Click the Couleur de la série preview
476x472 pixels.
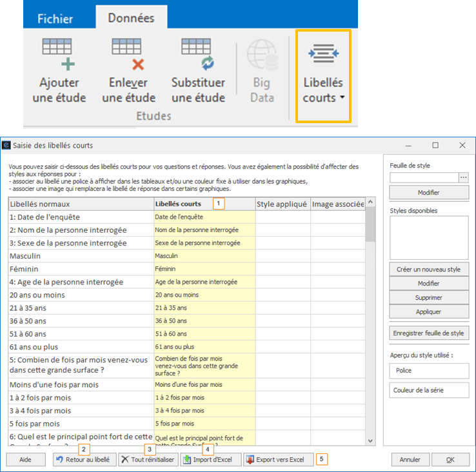(429, 390)
